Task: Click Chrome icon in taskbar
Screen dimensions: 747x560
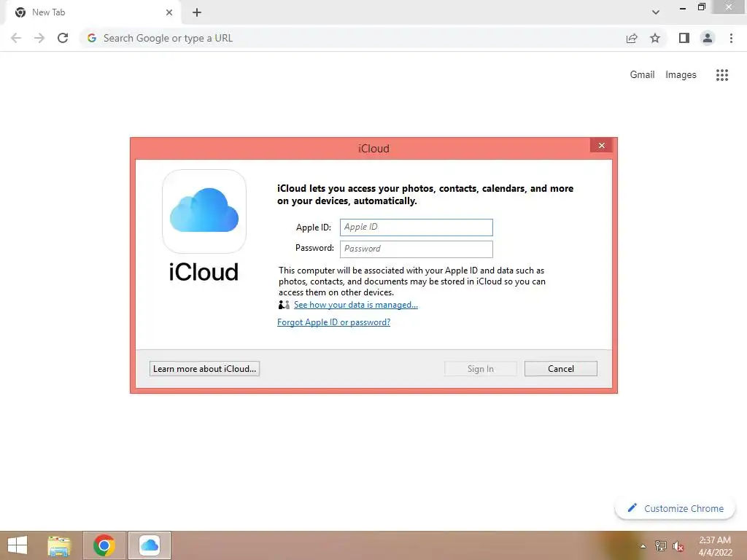Action: tap(104, 545)
